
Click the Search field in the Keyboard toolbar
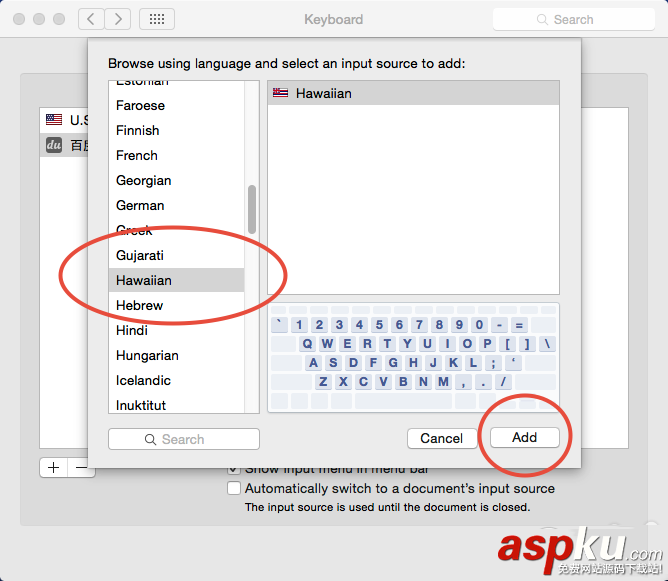point(573,19)
